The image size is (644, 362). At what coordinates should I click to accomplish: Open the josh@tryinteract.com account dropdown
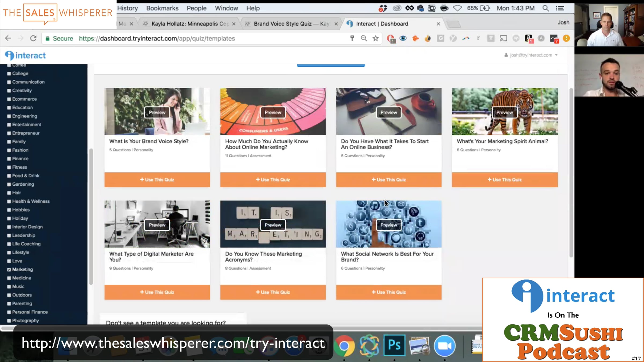point(531,55)
